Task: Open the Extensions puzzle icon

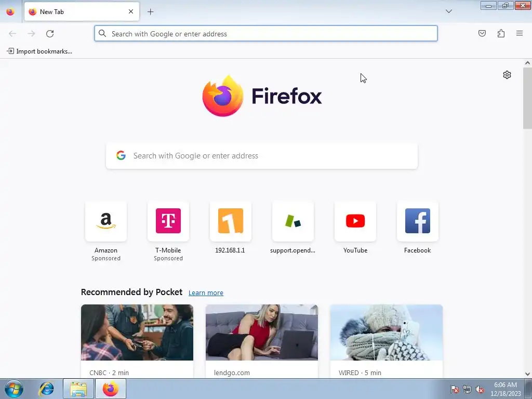Action: tap(501, 33)
